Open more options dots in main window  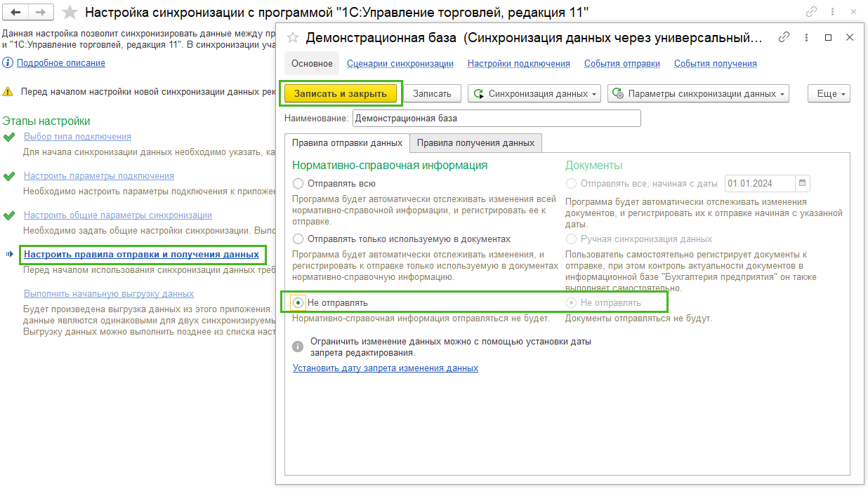coord(834,12)
